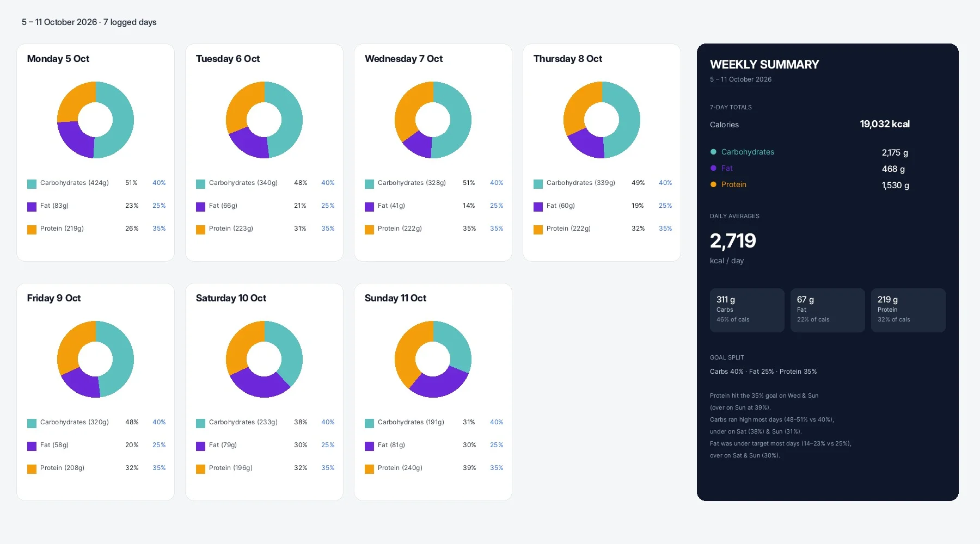
Task: Click 'Fat (66g)' on Tuesday's card
Action: click(223, 206)
